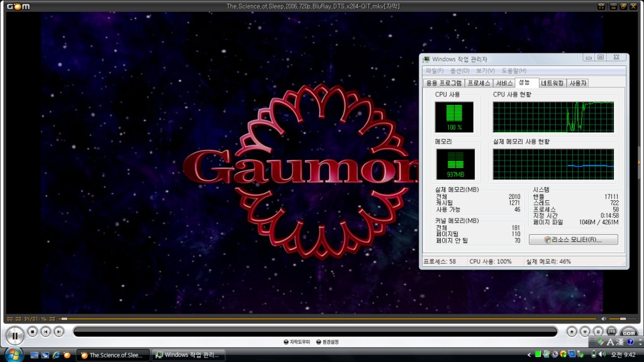Switch to 서비스 tab
Image resolution: width=644 pixels, height=362 pixels.
(504, 83)
